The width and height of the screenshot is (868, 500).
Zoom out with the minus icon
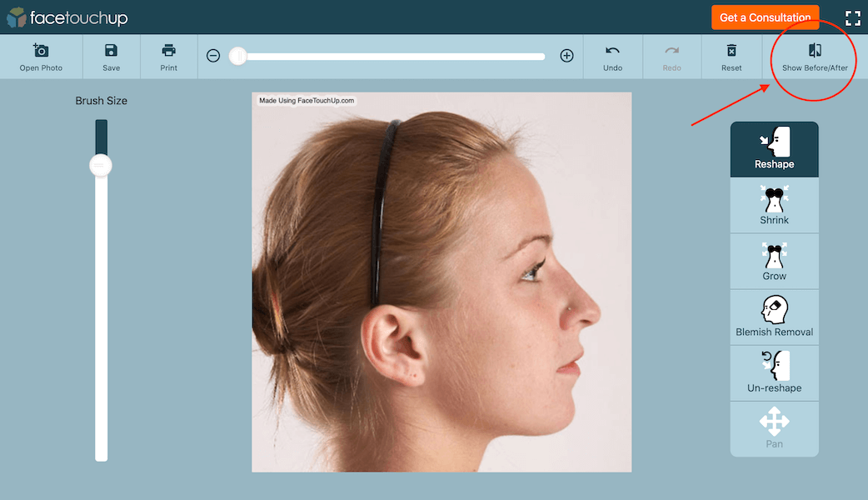point(213,56)
